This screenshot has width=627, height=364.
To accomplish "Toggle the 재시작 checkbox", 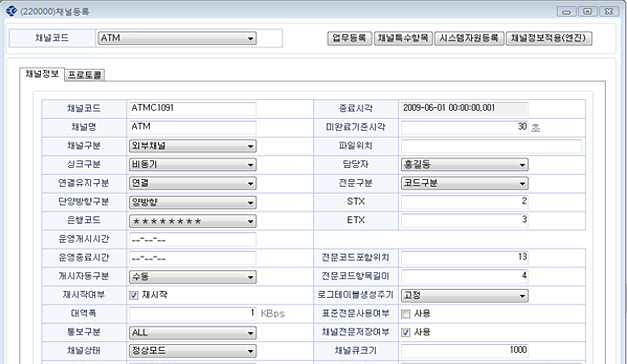I will [x=134, y=295].
